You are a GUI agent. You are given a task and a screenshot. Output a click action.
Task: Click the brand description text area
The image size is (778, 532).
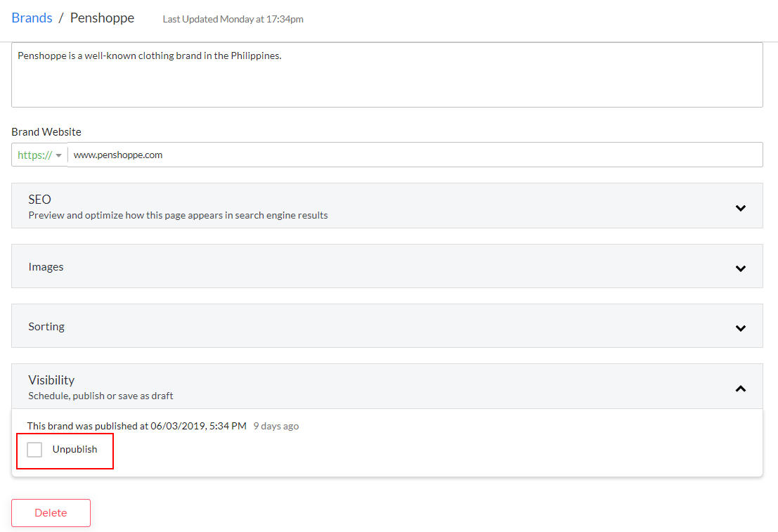pyautogui.click(x=387, y=75)
